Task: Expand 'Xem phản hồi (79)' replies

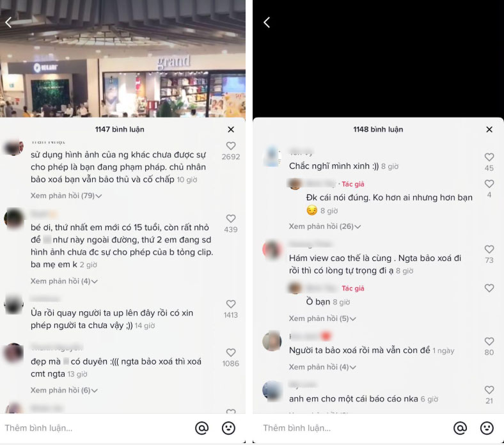Action: click(x=66, y=196)
